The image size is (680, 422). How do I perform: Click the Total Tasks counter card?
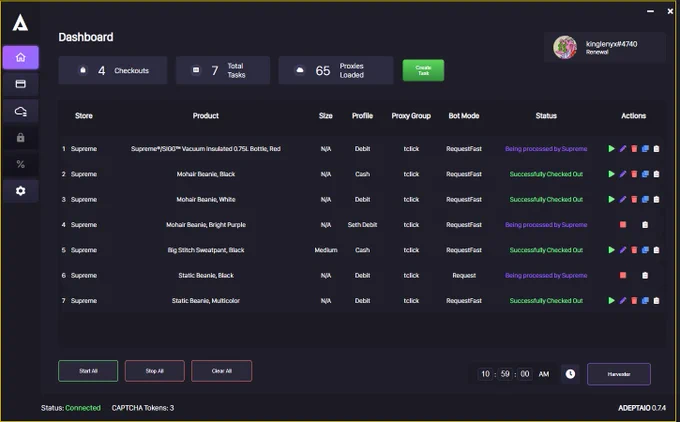[x=223, y=70]
